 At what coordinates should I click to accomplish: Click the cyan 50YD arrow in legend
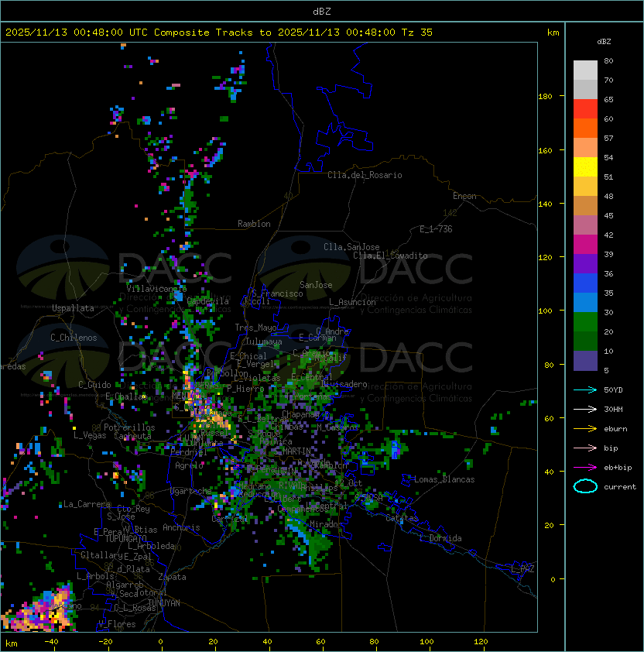(x=585, y=389)
